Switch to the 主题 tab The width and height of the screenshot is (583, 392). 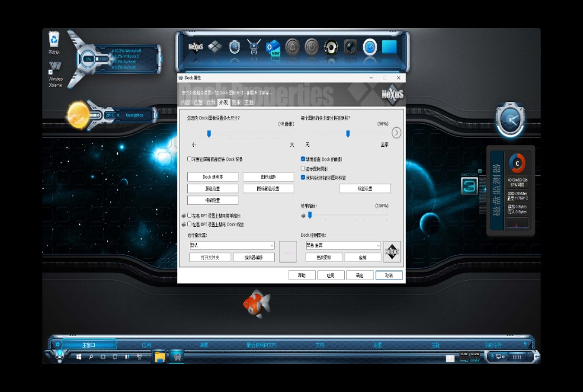click(x=249, y=102)
